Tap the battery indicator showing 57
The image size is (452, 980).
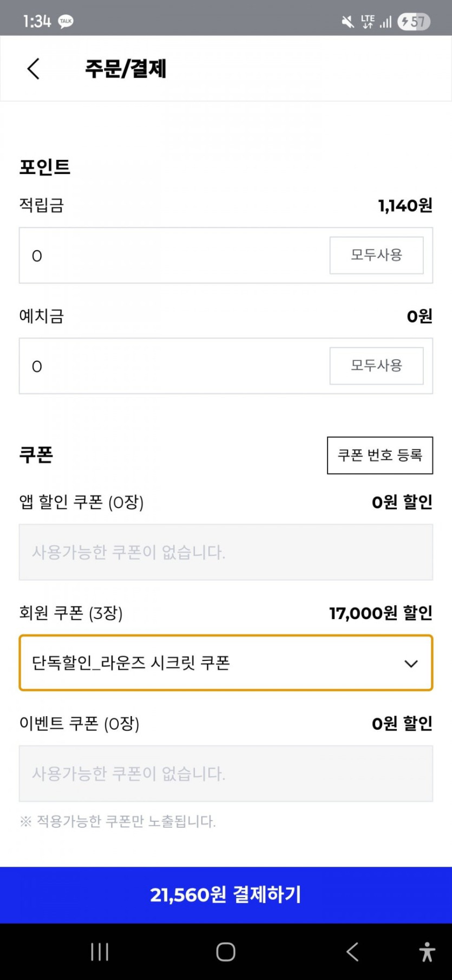[x=414, y=22]
